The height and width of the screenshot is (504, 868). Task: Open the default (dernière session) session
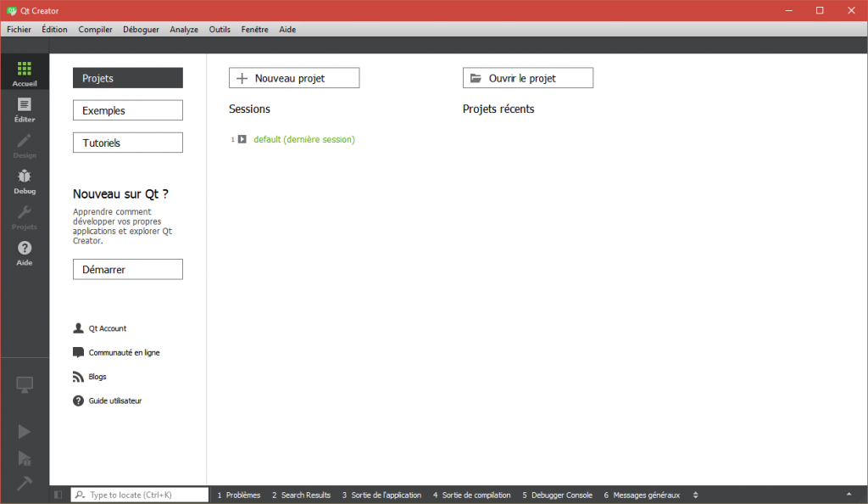point(304,139)
